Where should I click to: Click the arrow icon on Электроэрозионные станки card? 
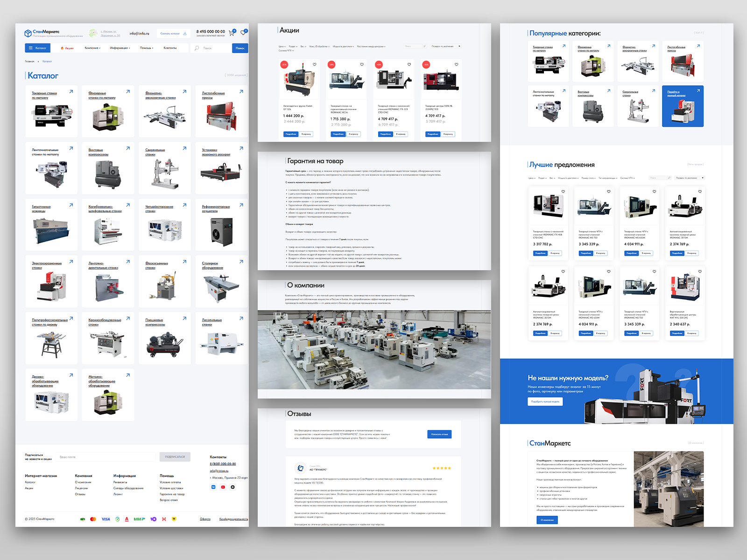(71, 262)
